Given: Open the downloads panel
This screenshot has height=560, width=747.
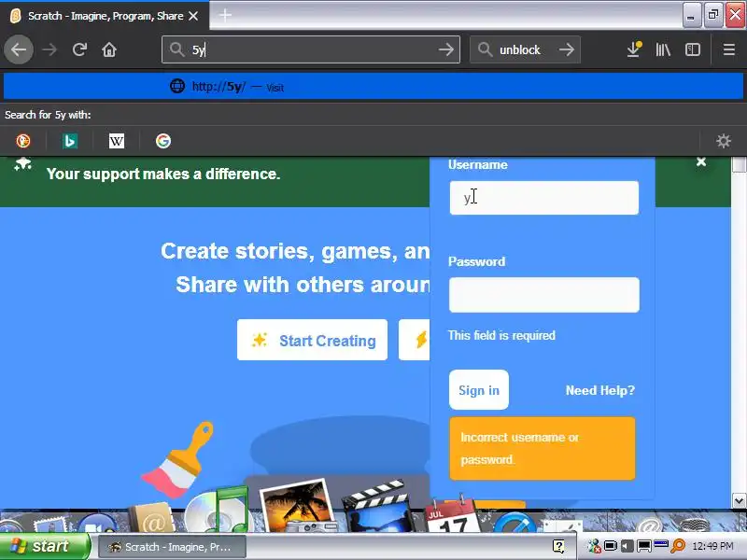Looking at the screenshot, I should 634,49.
